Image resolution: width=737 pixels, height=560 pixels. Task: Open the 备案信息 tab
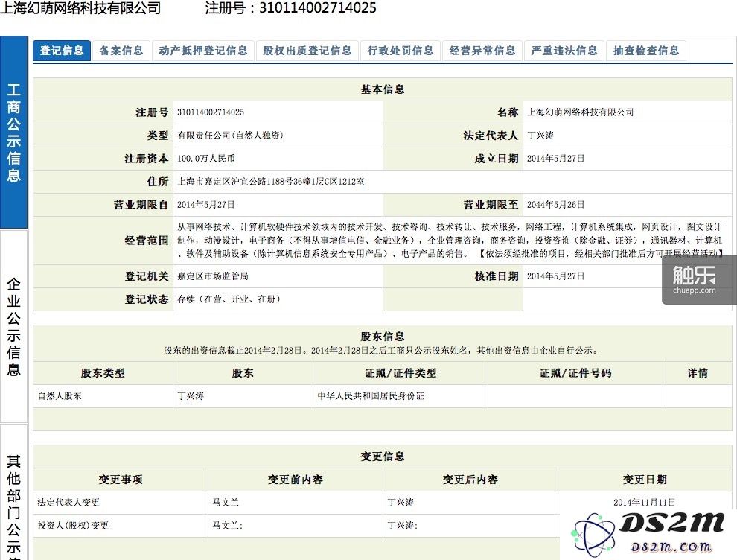(121, 51)
